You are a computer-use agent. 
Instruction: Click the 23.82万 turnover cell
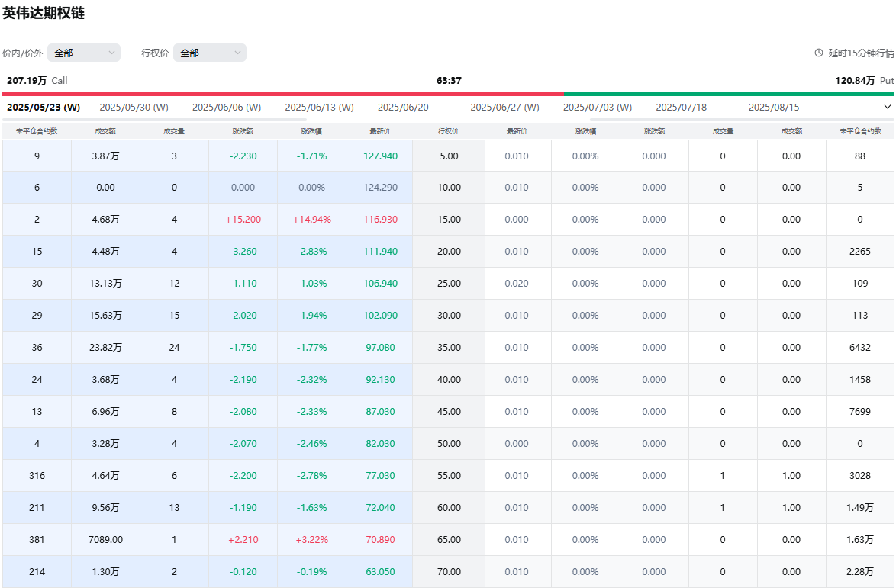pyautogui.click(x=105, y=347)
